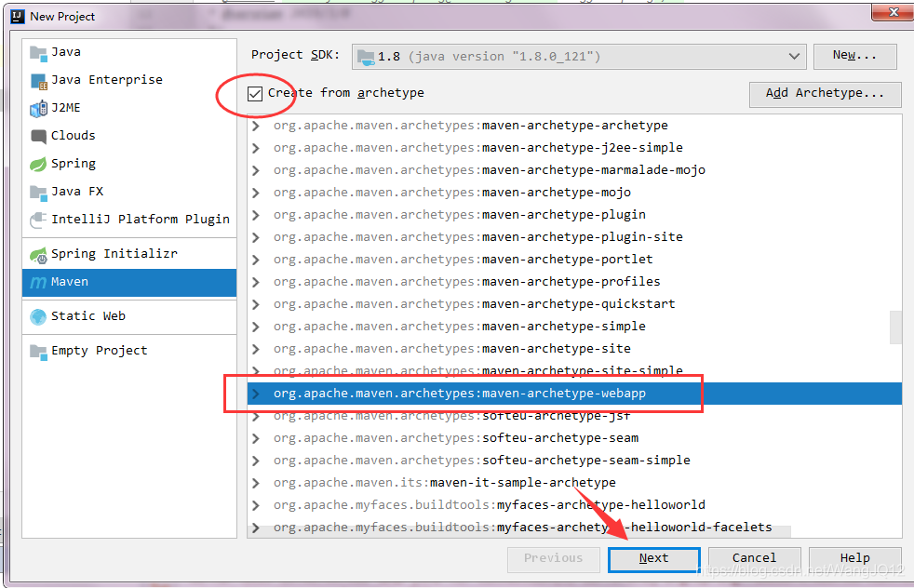The image size is (914, 588).
Task: Click the Previous button
Action: (553, 559)
